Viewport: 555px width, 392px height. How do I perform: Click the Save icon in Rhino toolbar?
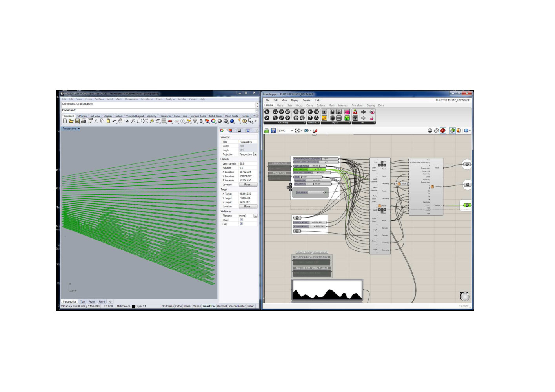77,121
